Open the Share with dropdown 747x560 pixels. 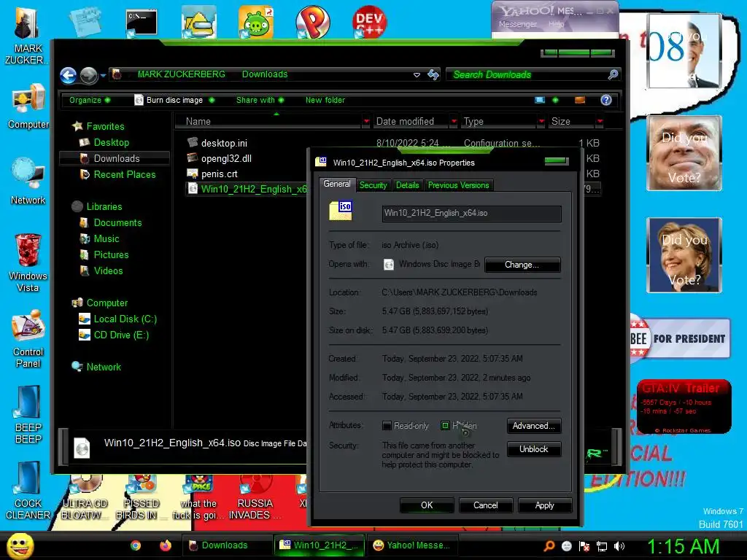coord(260,100)
